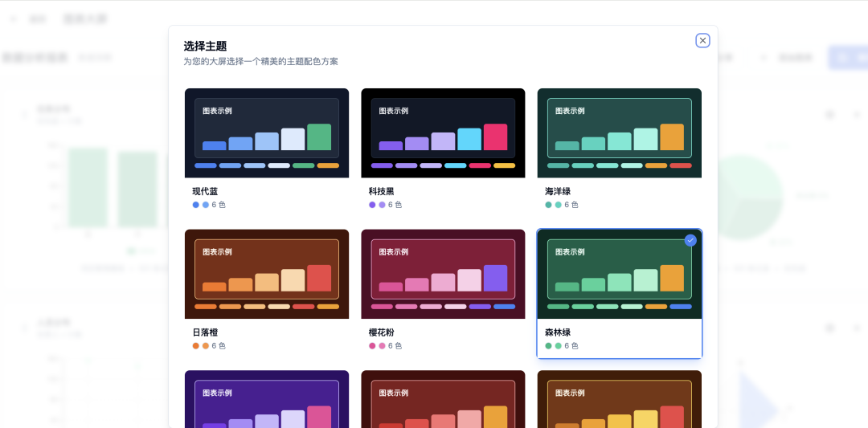Click the 日落橙 theme name

click(x=206, y=332)
